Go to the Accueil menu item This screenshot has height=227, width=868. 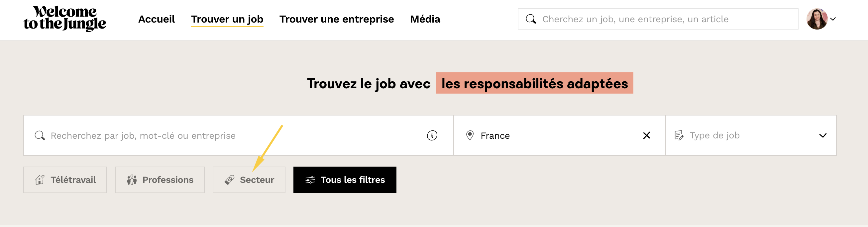coord(156,19)
